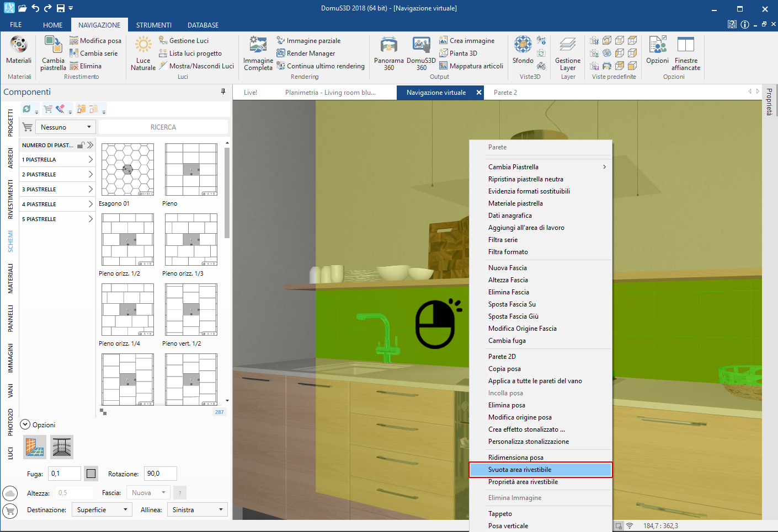
Task: Choose Elimina posa in context menu
Action: pos(541,405)
